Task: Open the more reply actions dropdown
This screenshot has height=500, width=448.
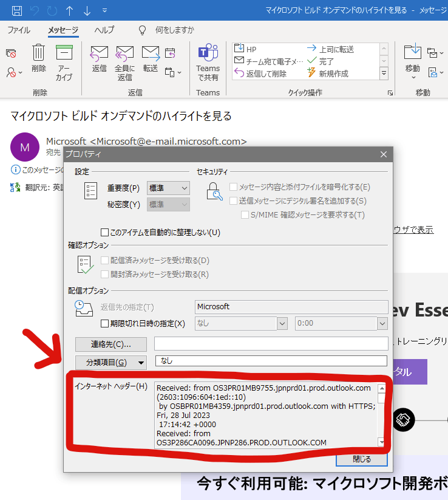Action: click(173, 73)
